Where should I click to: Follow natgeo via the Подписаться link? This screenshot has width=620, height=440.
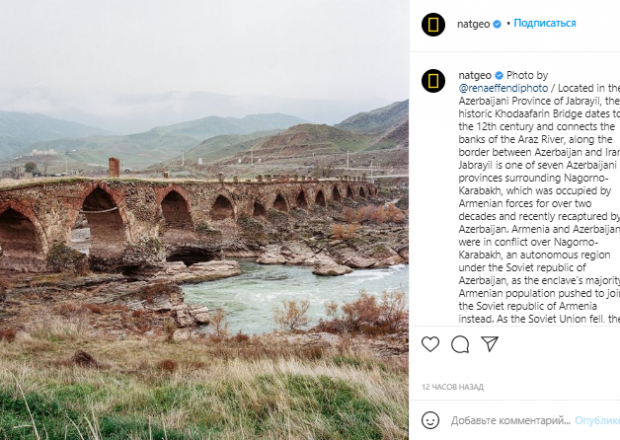coord(544,23)
